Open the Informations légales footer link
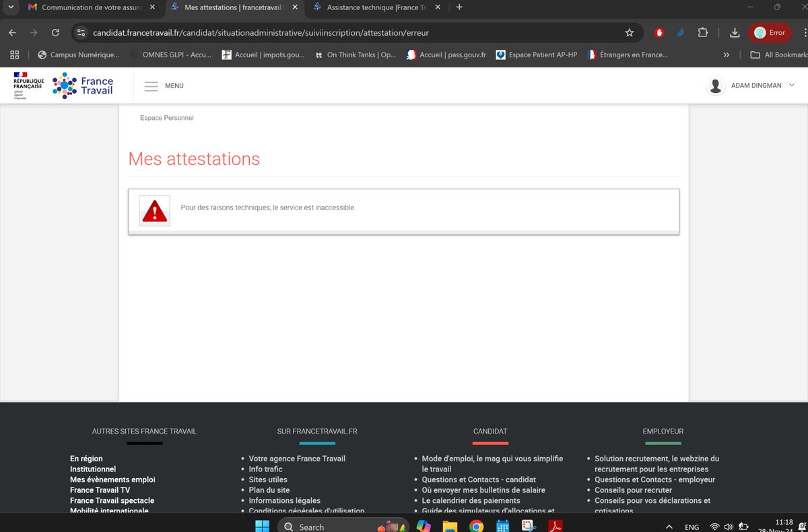This screenshot has height=532, width=808. [x=285, y=500]
